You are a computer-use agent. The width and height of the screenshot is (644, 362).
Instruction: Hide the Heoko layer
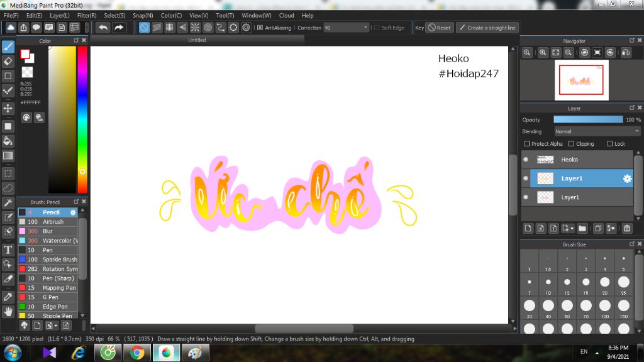click(526, 159)
